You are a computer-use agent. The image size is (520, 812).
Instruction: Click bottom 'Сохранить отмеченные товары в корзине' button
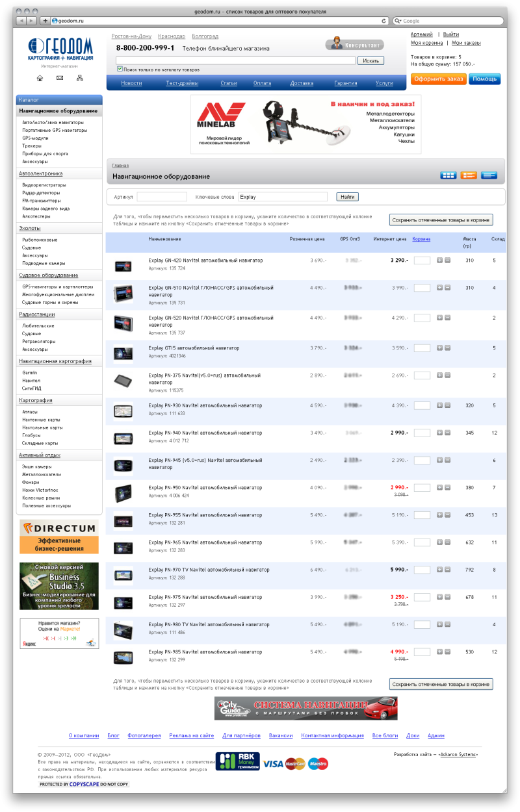coord(441,684)
